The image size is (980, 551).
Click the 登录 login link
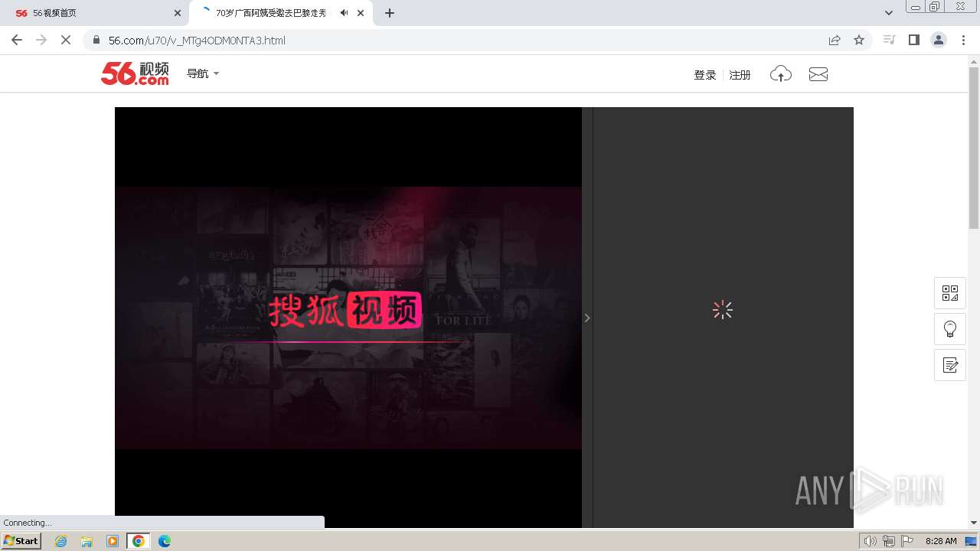coord(704,74)
